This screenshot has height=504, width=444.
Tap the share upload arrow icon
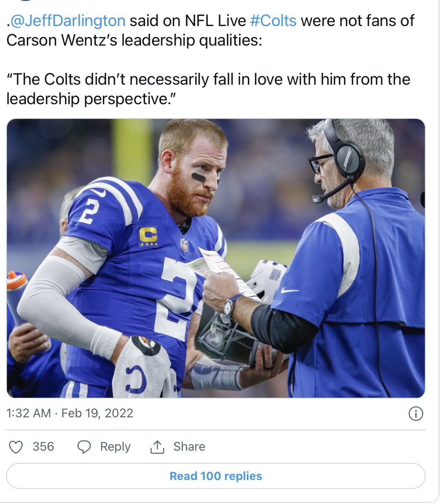pyautogui.click(x=157, y=447)
